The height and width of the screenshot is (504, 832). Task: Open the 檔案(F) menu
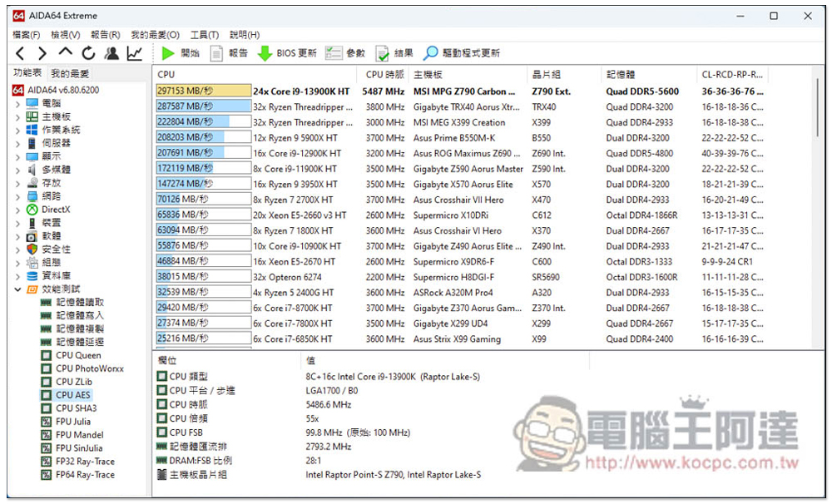tap(27, 35)
